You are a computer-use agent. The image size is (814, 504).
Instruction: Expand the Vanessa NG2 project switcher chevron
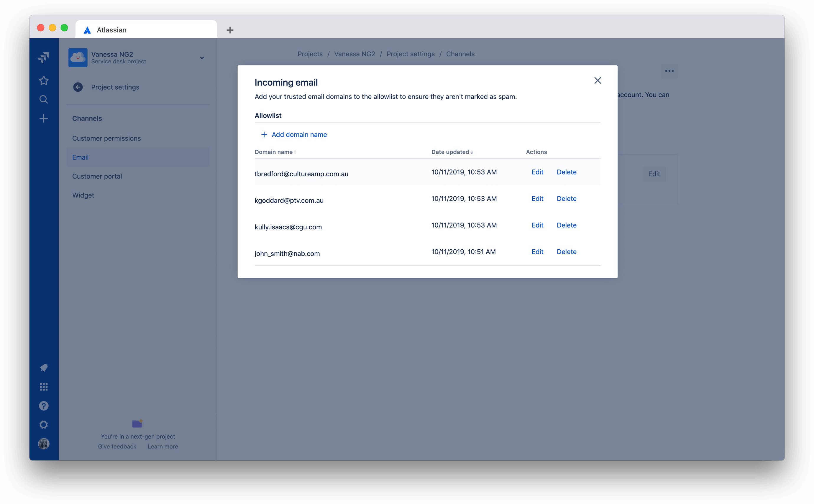tap(202, 58)
